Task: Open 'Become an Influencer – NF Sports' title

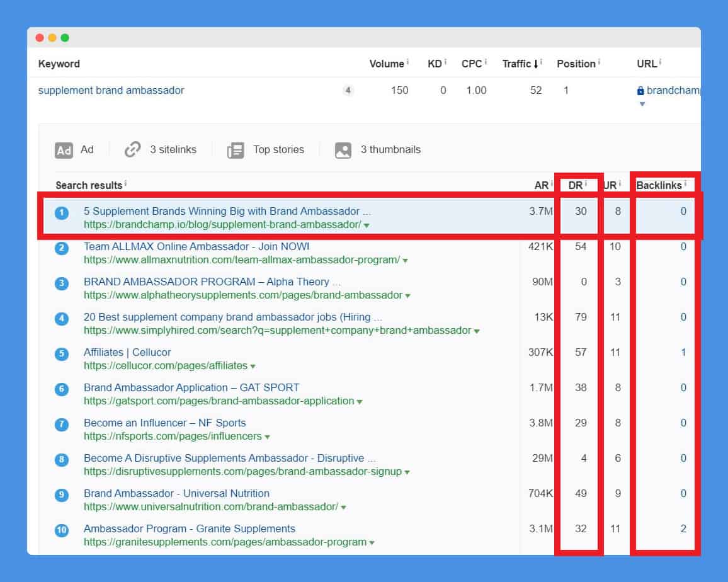Action: (165, 423)
